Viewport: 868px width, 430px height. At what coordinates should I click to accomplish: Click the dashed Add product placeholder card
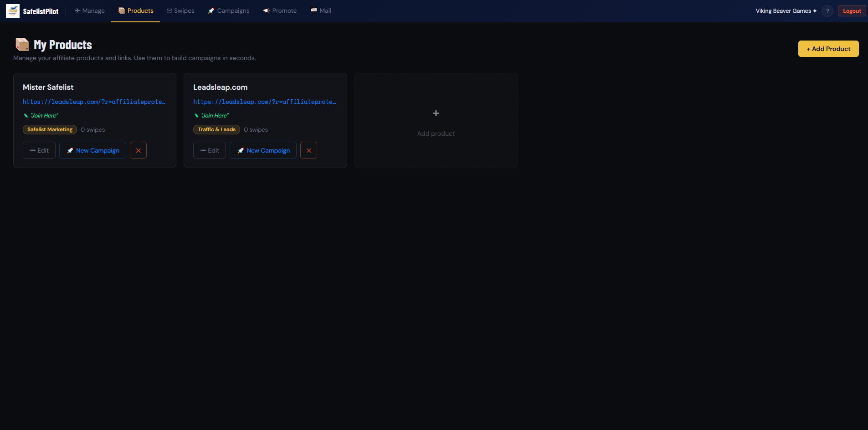436,121
